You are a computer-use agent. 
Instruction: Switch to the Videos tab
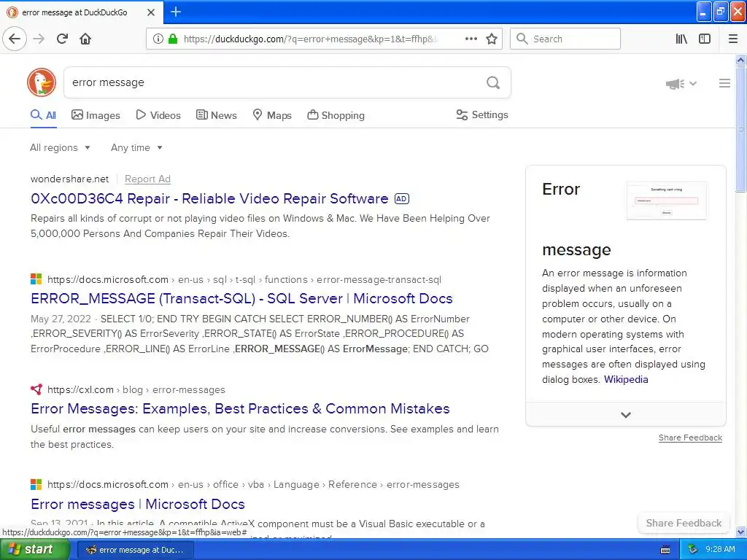(158, 115)
